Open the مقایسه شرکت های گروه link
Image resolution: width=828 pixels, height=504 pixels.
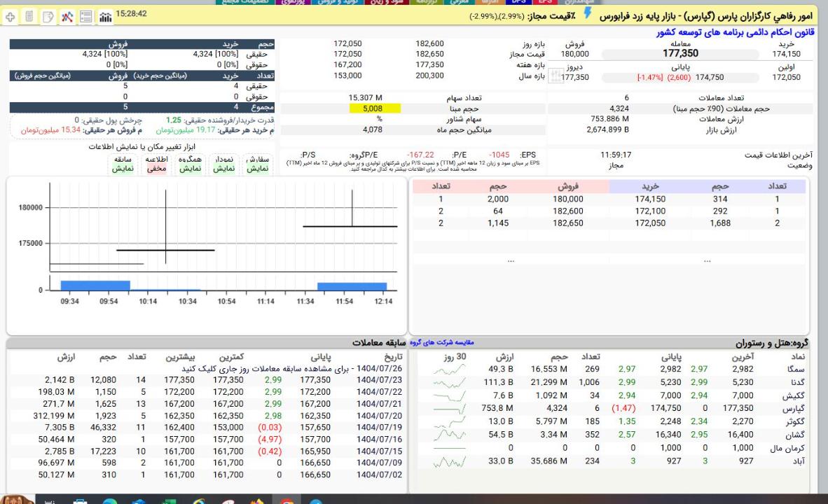tap(442, 343)
